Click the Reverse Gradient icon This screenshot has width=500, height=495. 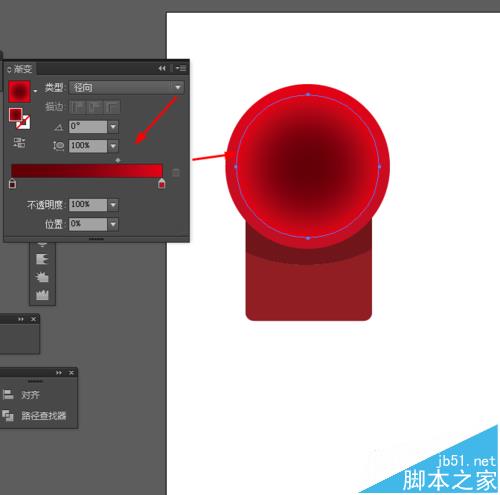pyautogui.click(x=19, y=143)
